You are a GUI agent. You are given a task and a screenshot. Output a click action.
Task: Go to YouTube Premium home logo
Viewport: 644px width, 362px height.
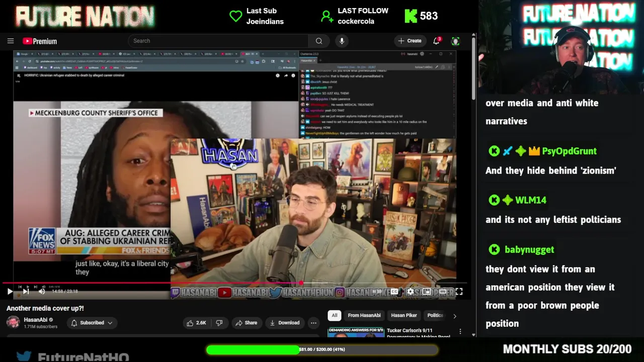tap(40, 41)
